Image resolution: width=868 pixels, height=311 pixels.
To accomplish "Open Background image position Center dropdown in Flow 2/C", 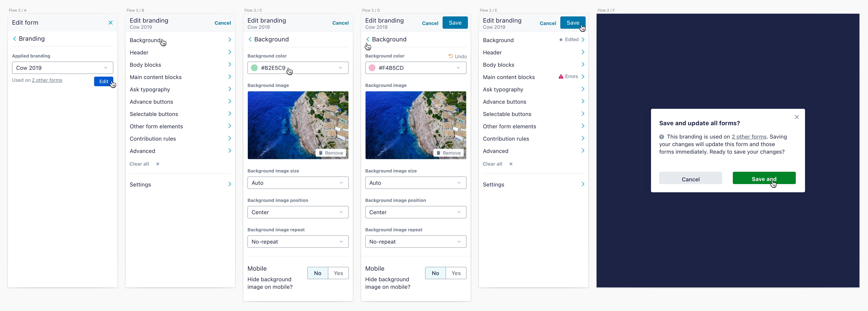I will 298,212.
